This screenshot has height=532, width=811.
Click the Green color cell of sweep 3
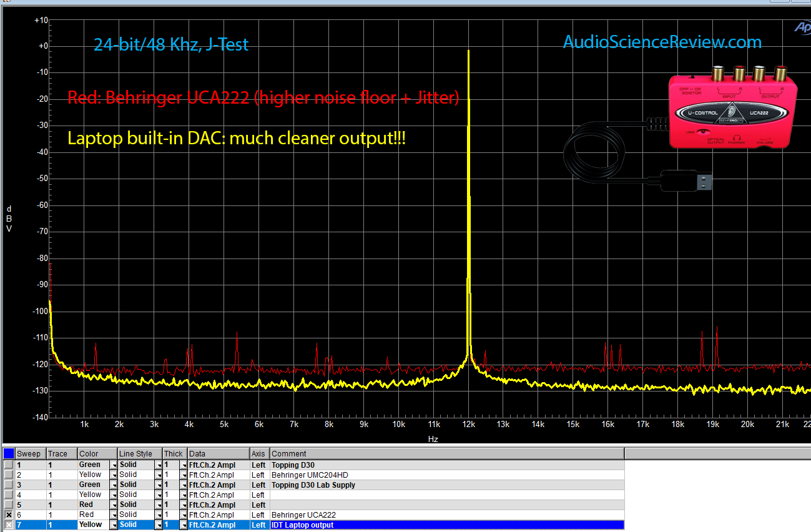click(94, 485)
